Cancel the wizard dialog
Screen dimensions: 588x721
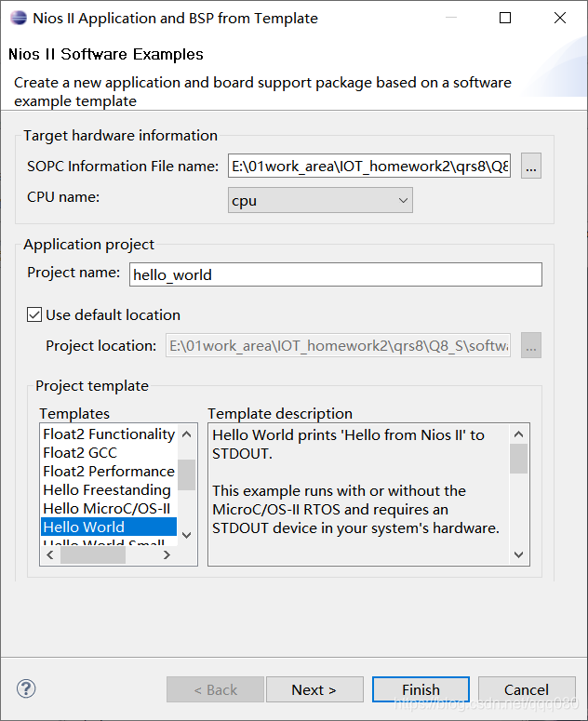pos(527,689)
